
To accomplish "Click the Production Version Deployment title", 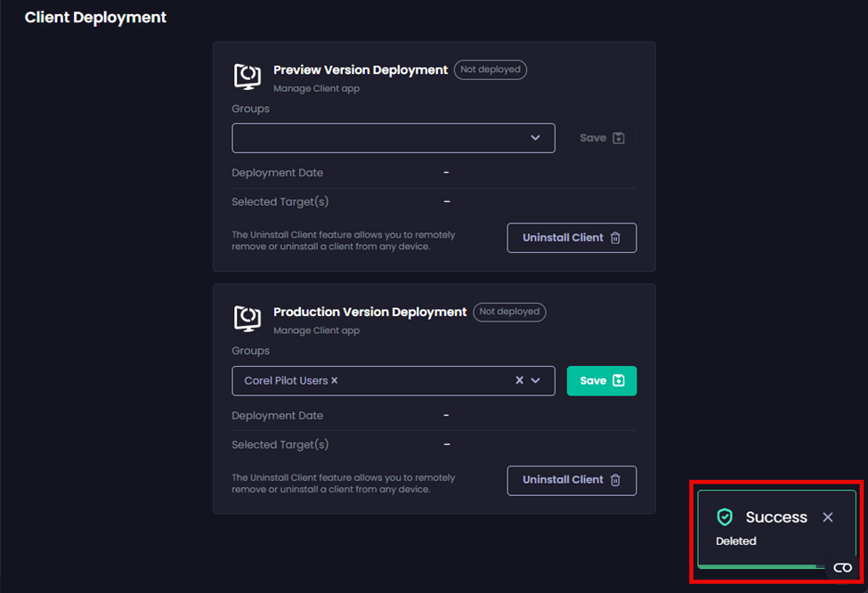I will (369, 312).
